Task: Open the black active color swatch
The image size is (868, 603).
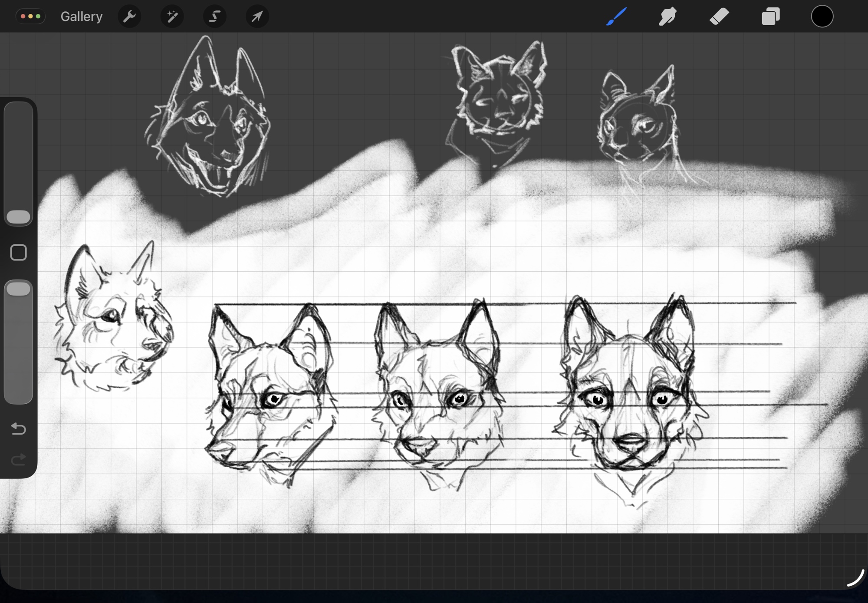Action: coord(822,16)
